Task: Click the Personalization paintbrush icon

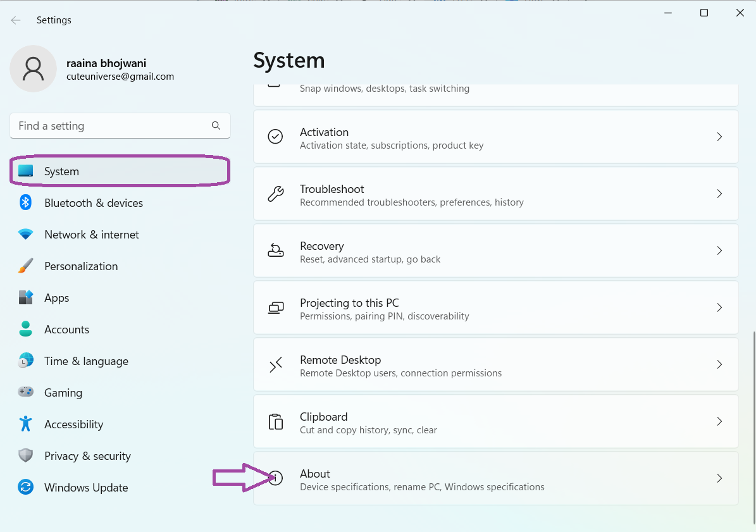Action: pyautogui.click(x=25, y=266)
